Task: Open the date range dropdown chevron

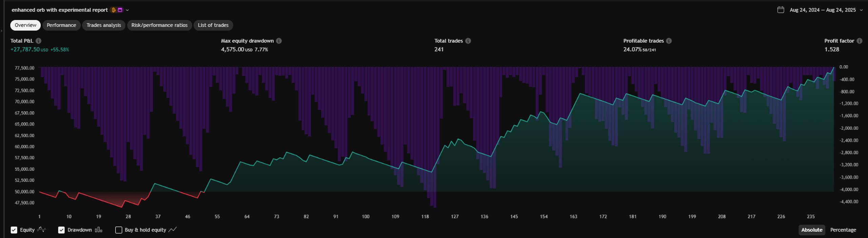Action: (861, 10)
